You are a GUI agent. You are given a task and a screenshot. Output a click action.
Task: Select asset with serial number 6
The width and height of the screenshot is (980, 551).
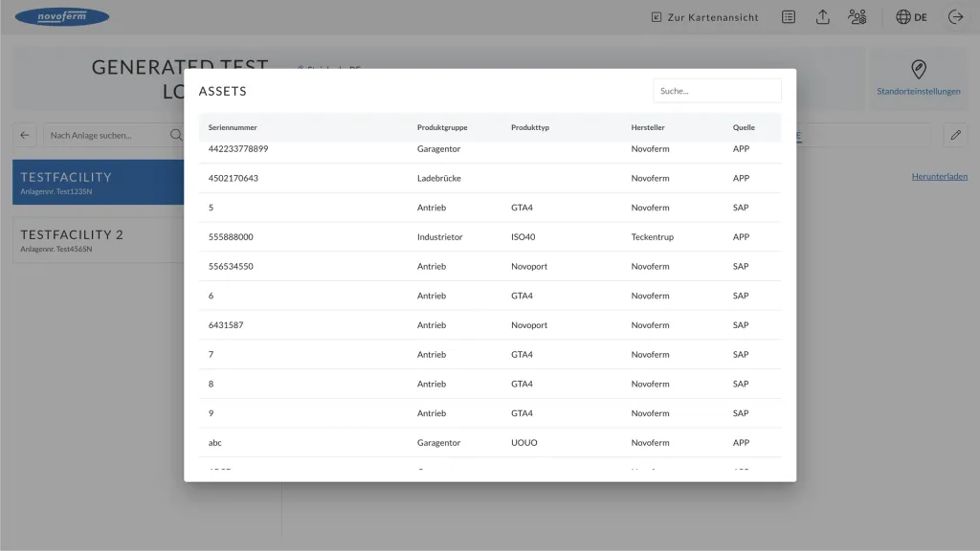pyautogui.click(x=490, y=296)
